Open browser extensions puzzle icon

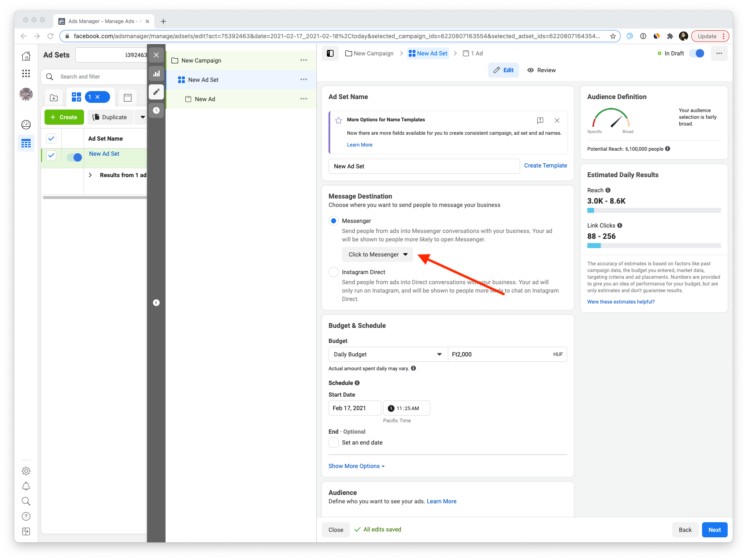[x=670, y=36]
